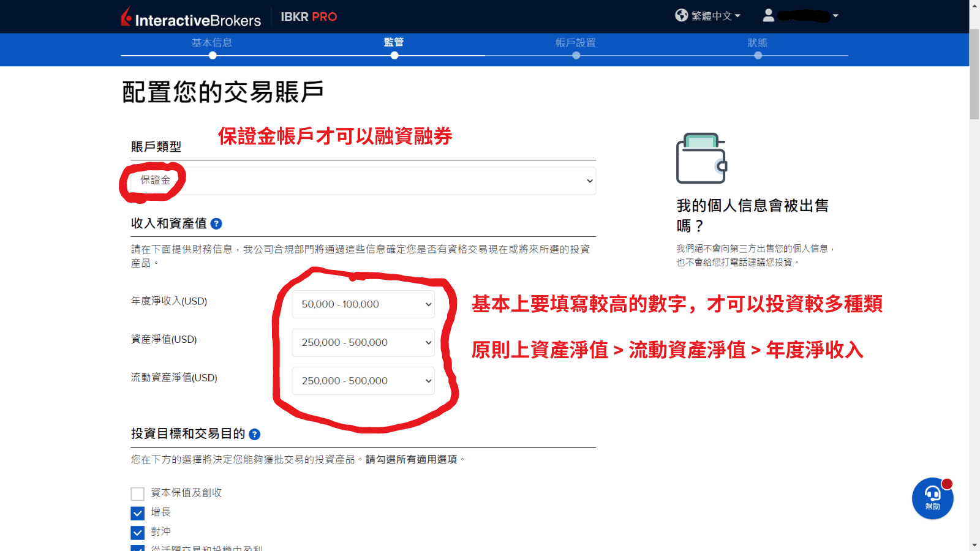Open the 年度淨收入 range dropdown
This screenshot has width=980, height=551.
363,304
